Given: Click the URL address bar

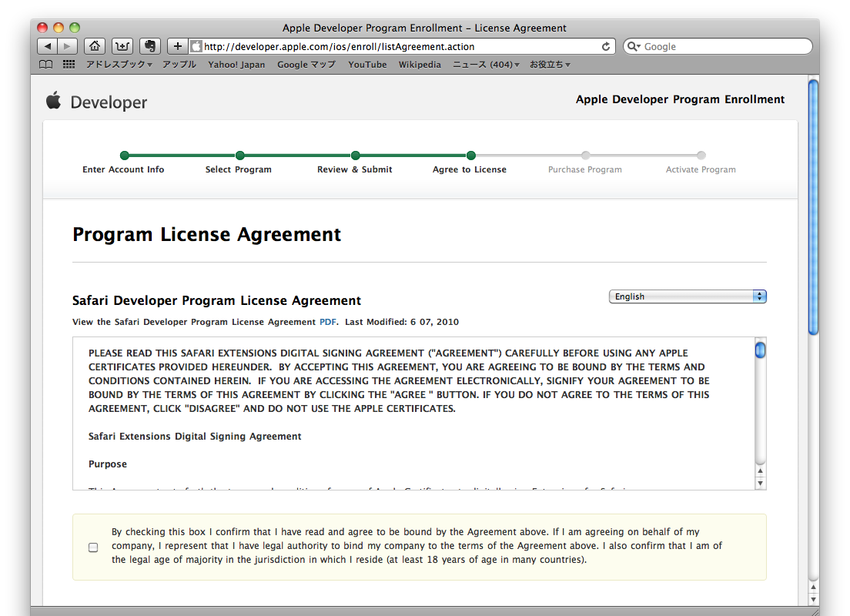Looking at the screenshot, I should [x=400, y=46].
